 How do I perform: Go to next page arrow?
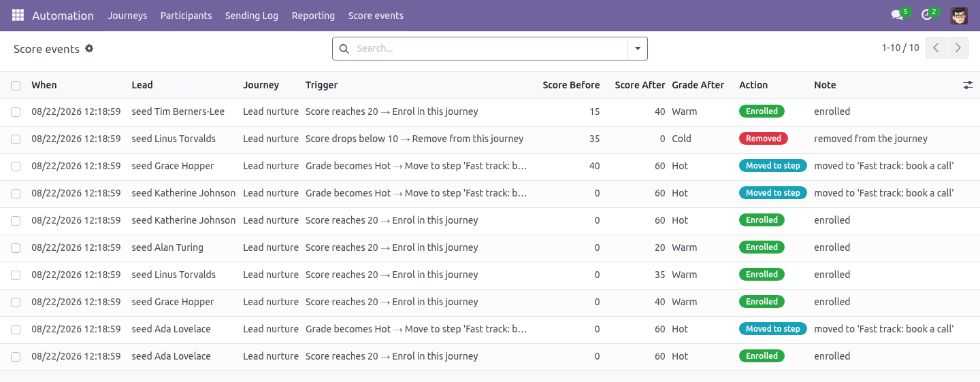(958, 48)
